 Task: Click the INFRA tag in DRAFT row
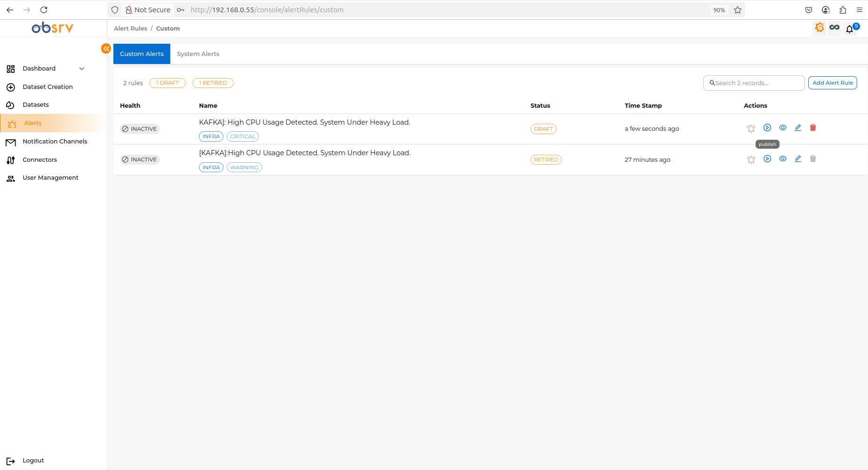pos(211,136)
